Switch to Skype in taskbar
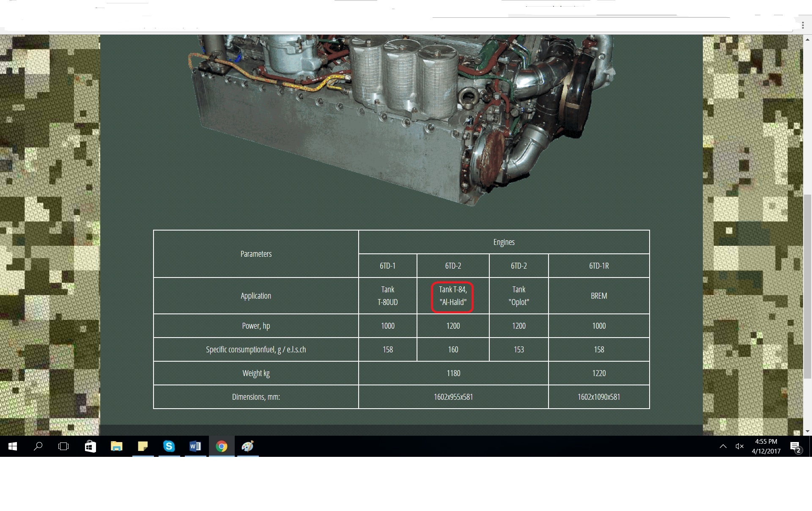The width and height of the screenshot is (812, 511). (169, 446)
